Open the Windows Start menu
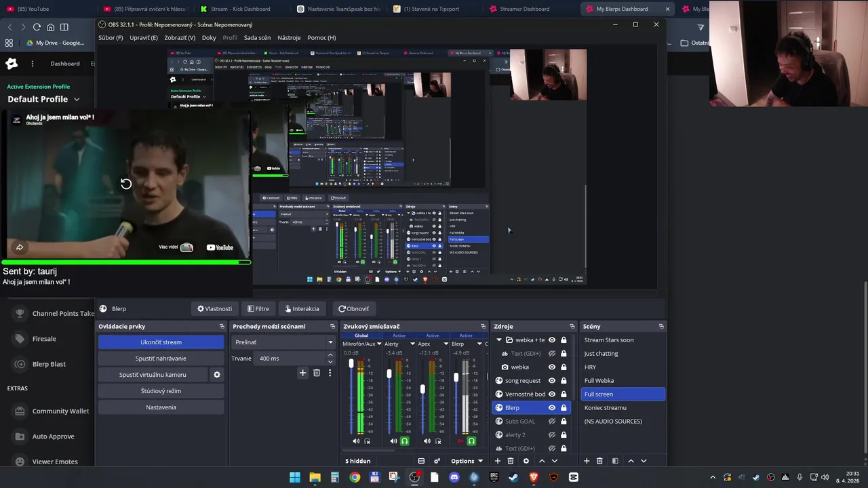 point(295,477)
